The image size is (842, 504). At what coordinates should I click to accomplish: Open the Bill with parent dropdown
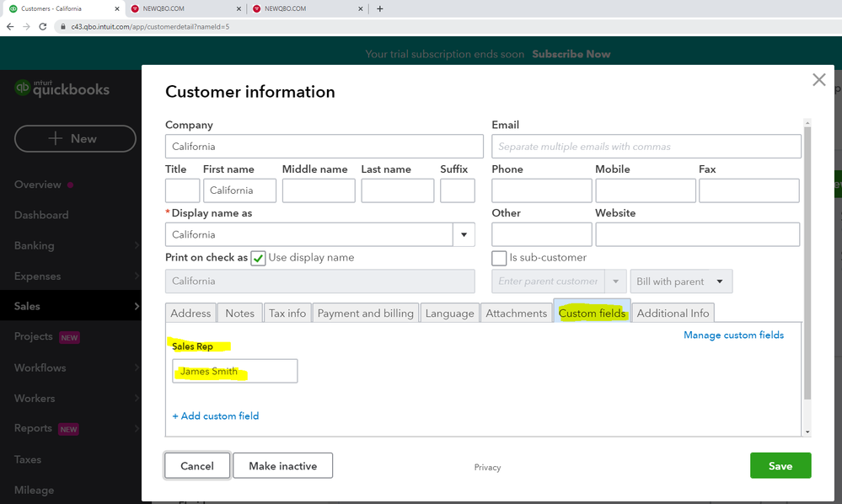[x=681, y=281]
